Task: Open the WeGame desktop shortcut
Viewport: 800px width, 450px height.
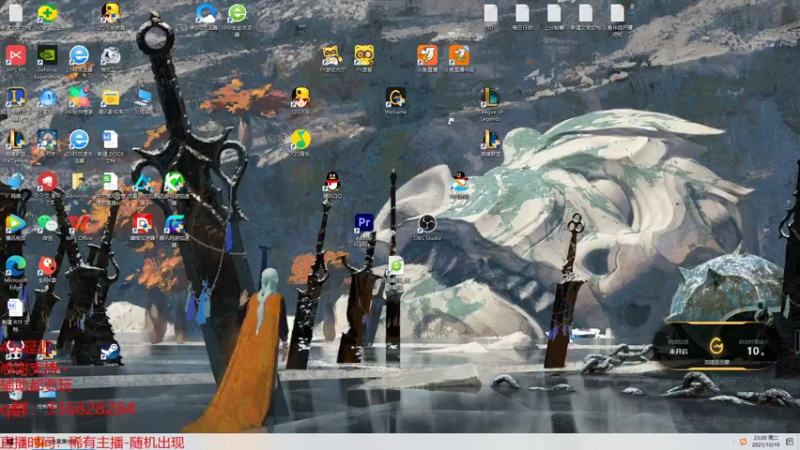Action: (x=395, y=97)
